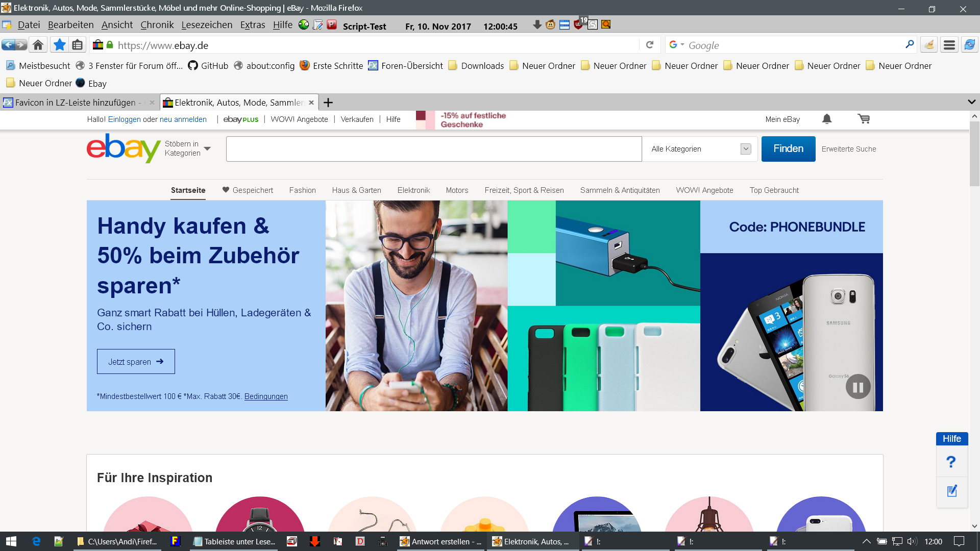Open Windows Start menu

coord(11,541)
